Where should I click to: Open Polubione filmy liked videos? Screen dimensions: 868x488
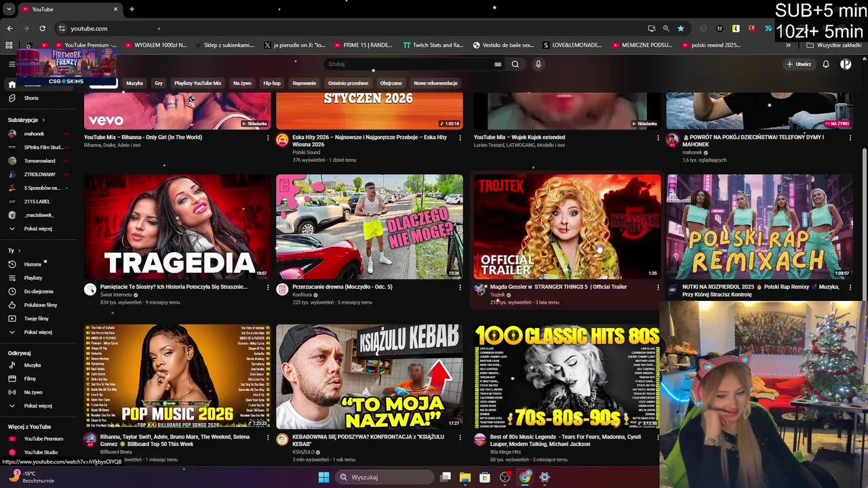(39, 305)
